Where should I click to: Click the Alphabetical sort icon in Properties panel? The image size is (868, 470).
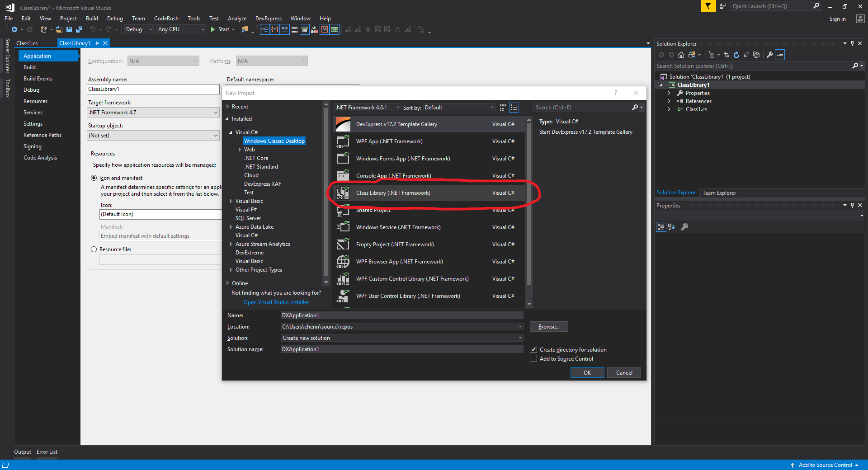tap(671, 227)
